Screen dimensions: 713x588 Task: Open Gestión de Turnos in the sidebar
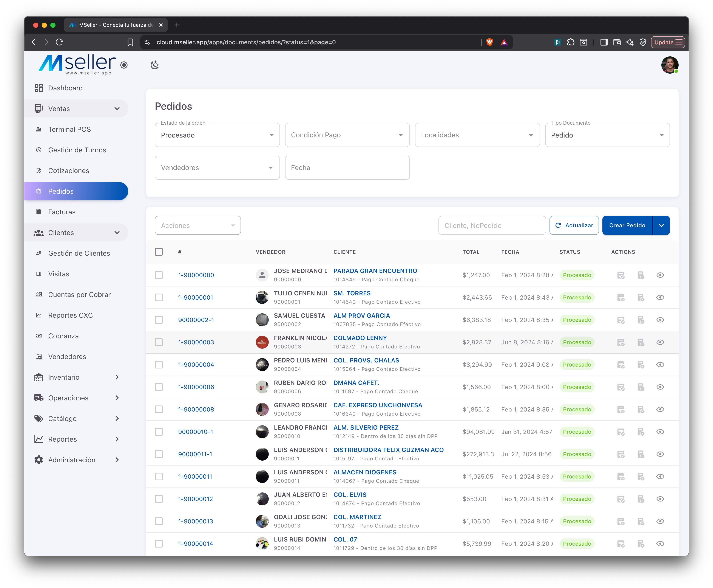pos(76,150)
